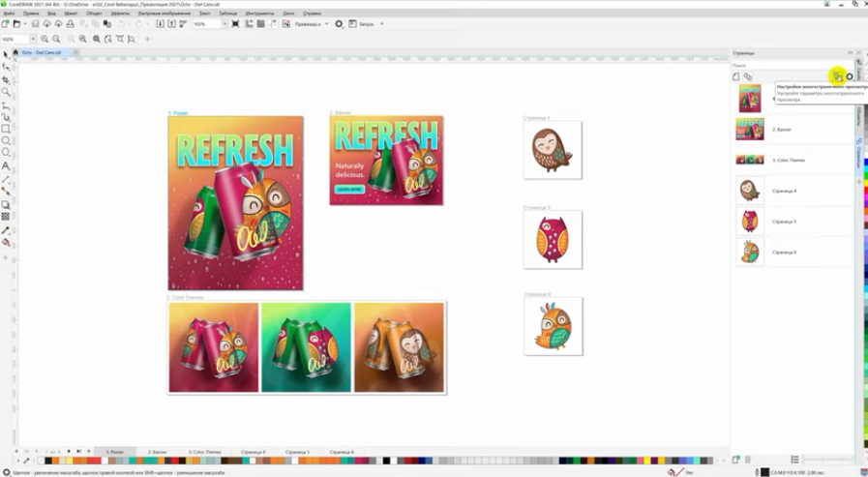Switch to the 2: Banner page tab
This screenshot has height=477, width=868.
157,452
